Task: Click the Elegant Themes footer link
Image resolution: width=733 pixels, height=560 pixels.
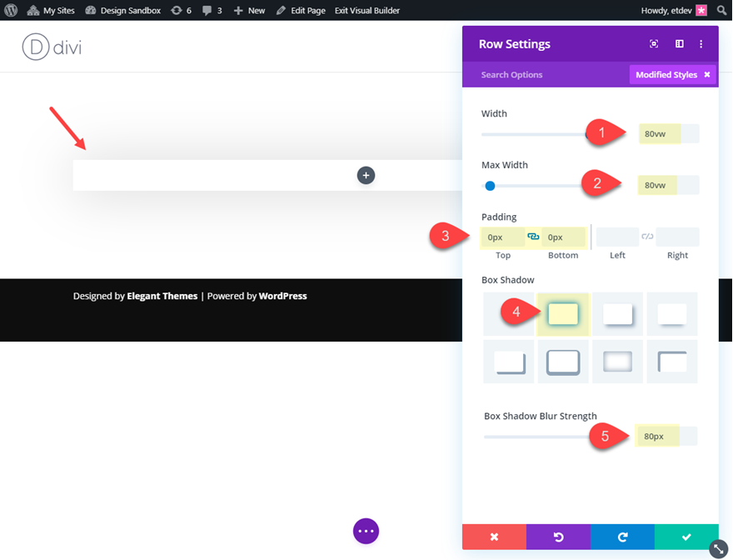Action: click(x=162, y=296)
